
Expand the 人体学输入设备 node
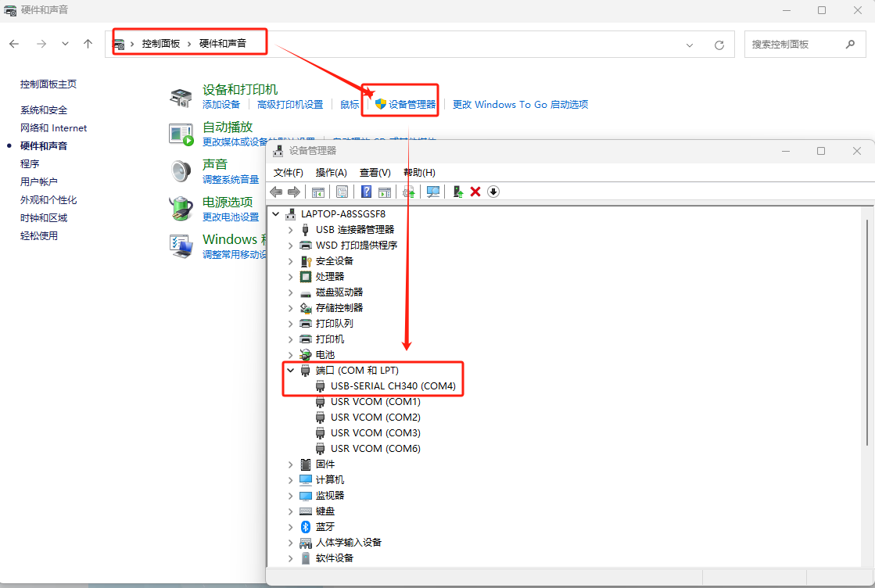click(291, 542)
